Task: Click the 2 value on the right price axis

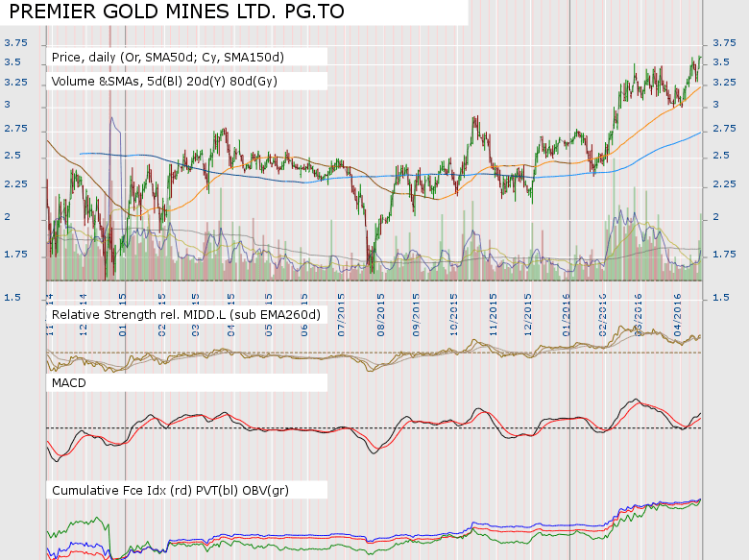Action: 716,217
